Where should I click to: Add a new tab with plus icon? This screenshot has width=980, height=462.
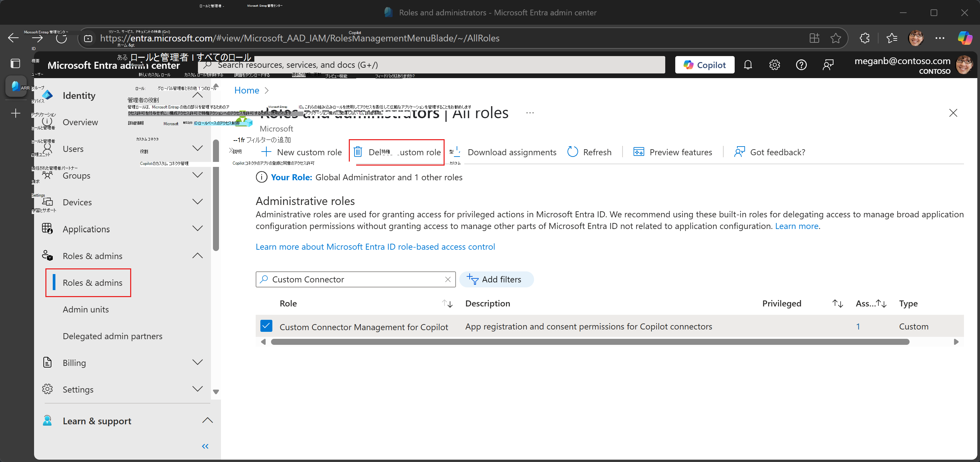[x=16, y=113]
